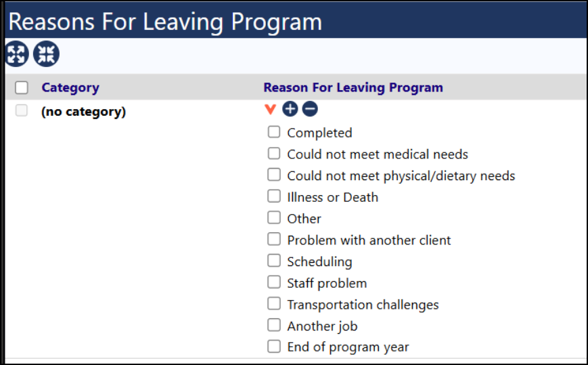Enable the Illness or Death checkbox
Image resolution: width=588 pixels, height=365 pixels.
(x=274, y=196)
